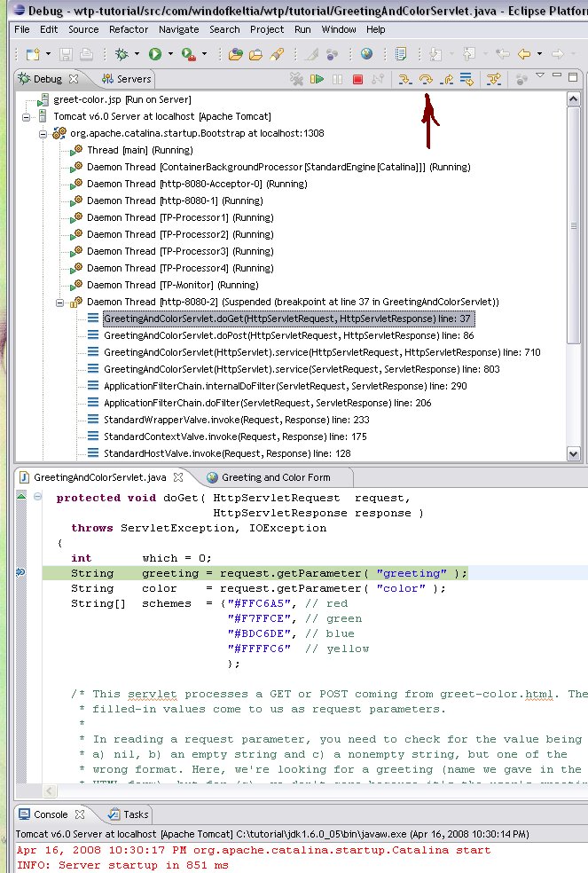This screenshot has height=873, width=588.
Task: Close the Console view tab
Action: point(80,814)
